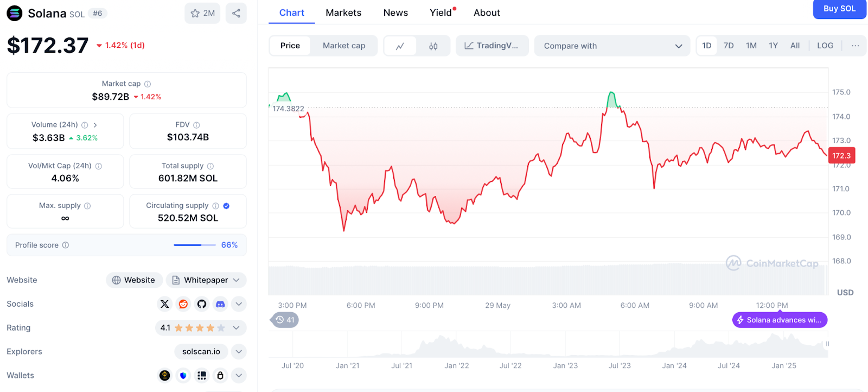Image resolution: width=868 pixels, height=392 pixels.
Task: Select the 1D time range
Action: pyautogui.click(x=707, y=46)
